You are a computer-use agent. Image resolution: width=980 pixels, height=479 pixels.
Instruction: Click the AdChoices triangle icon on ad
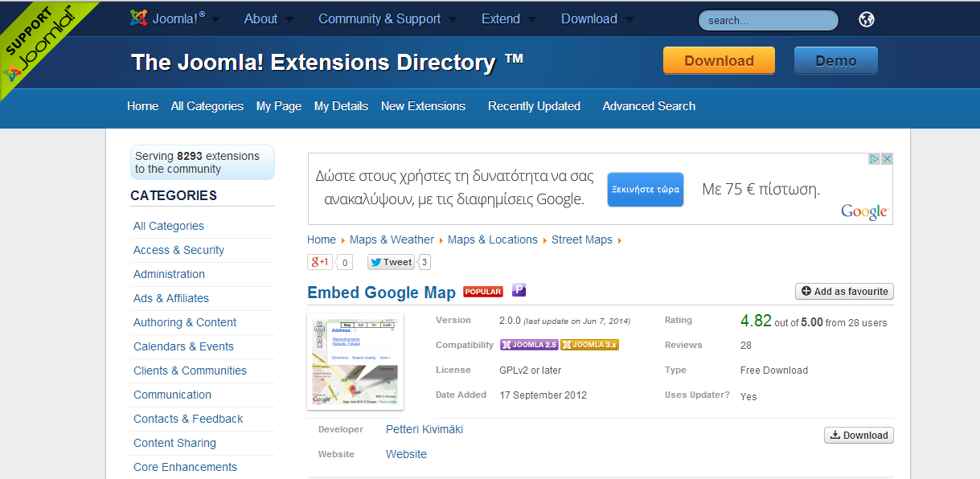point(875,159)
